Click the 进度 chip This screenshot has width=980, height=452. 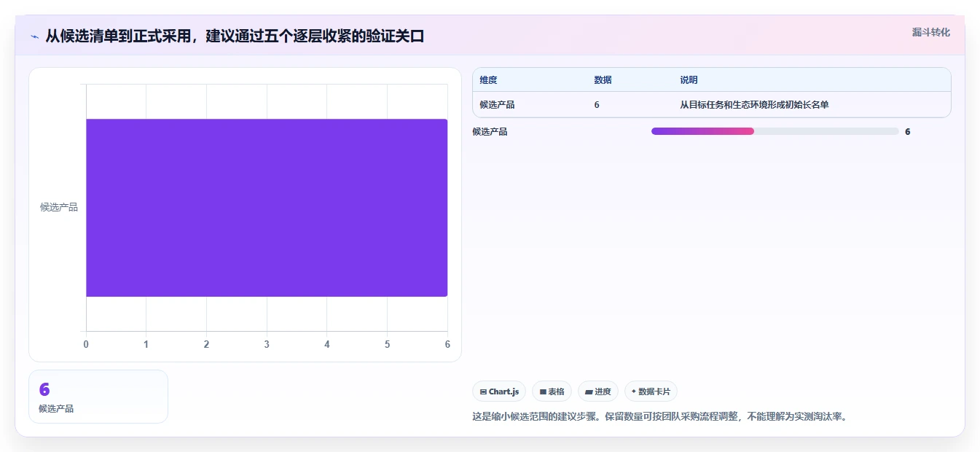click(x=598, y=391)
